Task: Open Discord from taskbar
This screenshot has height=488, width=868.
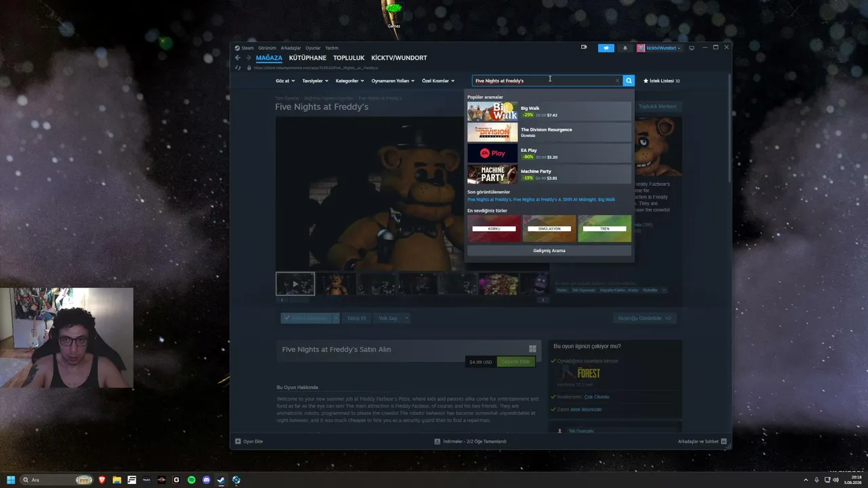Action: click(x=206, y=480)
